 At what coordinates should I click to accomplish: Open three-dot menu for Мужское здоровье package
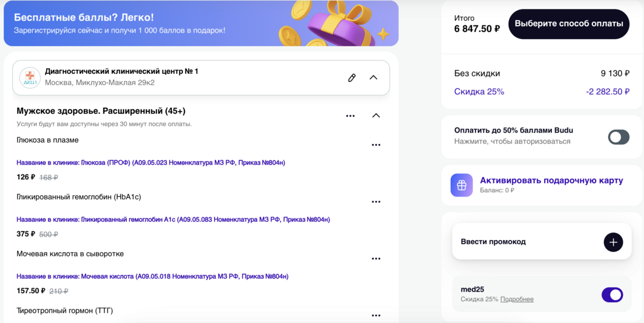click(x=350, y=116)
